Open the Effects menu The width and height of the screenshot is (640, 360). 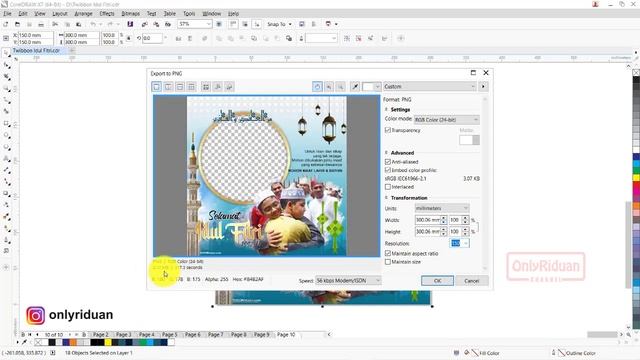pyautogui.click(x=107, y=13)
